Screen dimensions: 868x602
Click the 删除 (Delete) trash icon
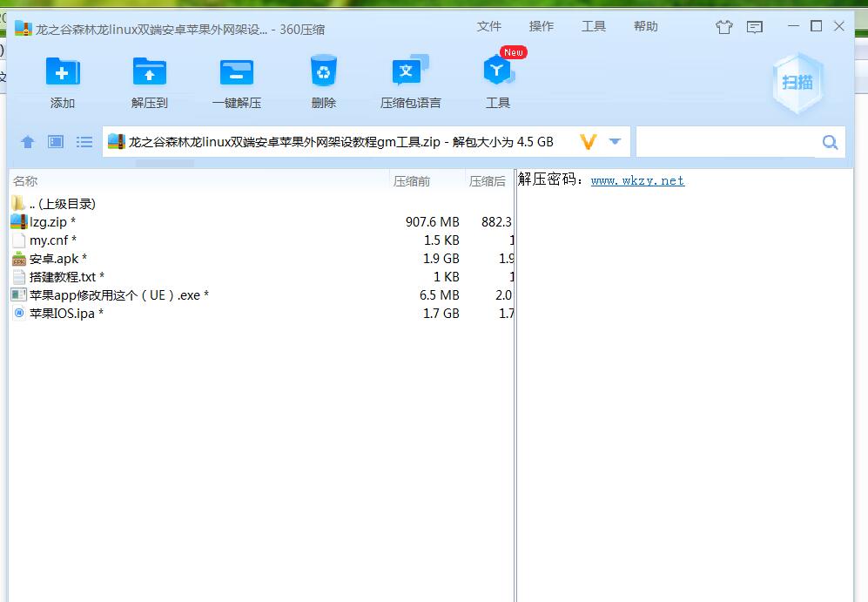[x=323, y=72]
